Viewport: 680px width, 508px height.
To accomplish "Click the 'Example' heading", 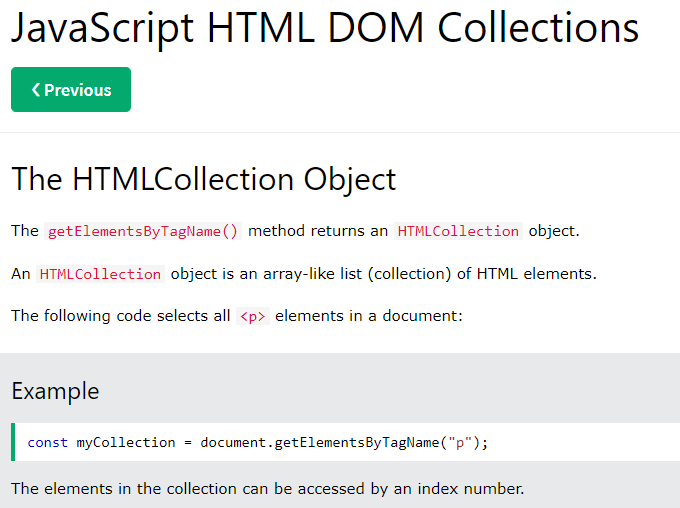I will coord(55,391).
